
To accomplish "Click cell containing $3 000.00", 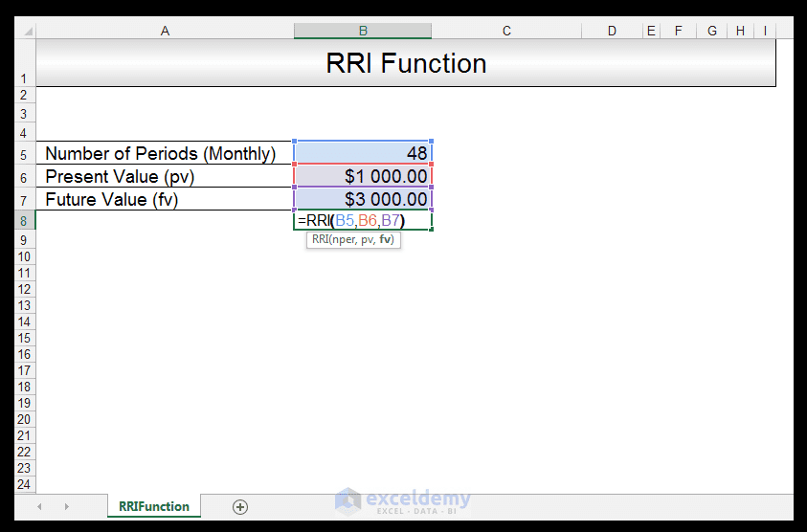I will tap(363, 199).
